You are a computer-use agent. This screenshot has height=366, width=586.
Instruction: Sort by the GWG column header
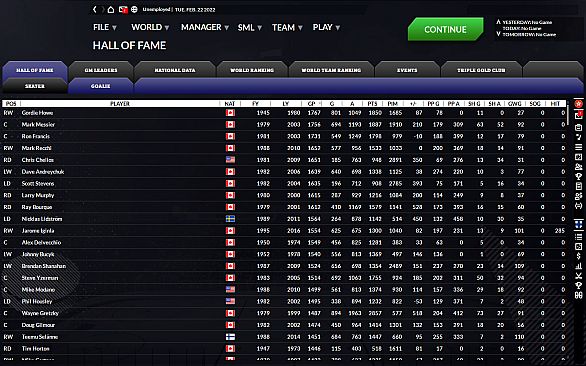(515, 104)
